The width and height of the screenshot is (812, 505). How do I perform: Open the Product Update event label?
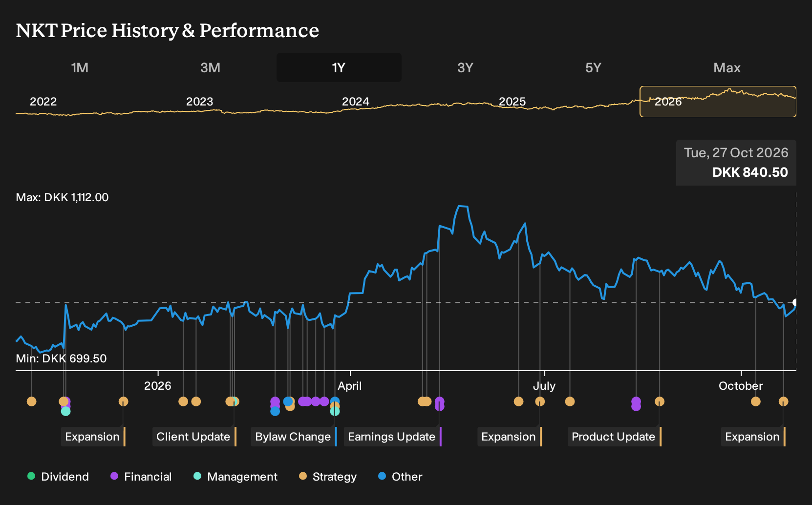coord(615,437)
